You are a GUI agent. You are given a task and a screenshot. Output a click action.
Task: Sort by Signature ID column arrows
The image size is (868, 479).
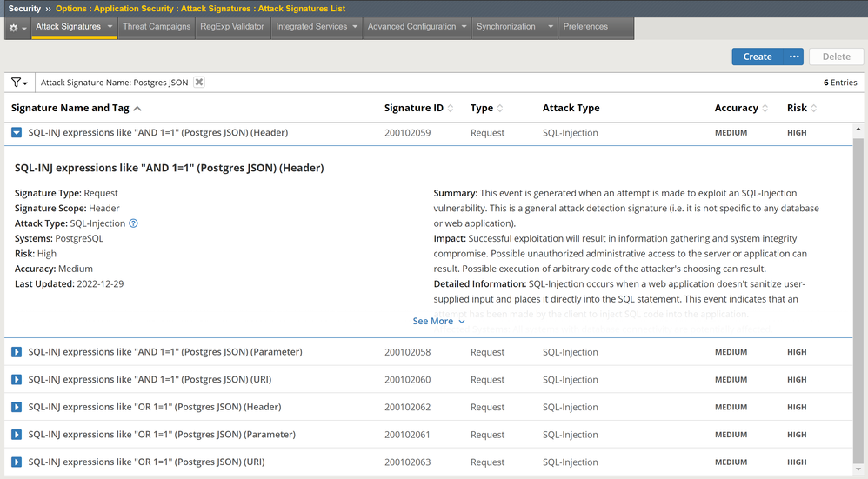pyautogui.click(x=451, y=109)
